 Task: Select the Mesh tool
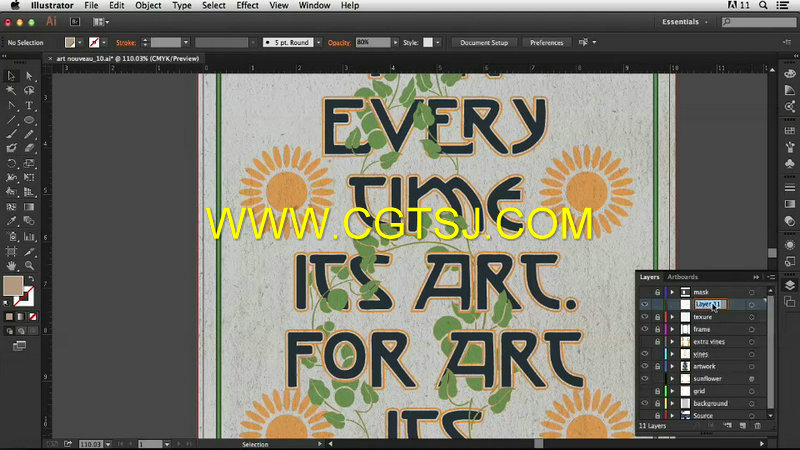(11, 207)
